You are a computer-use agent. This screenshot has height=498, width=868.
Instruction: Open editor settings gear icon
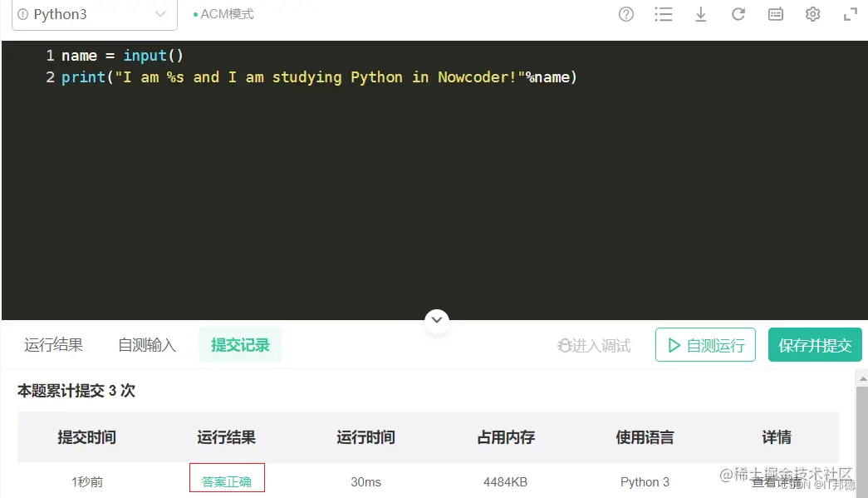(812, 14)
